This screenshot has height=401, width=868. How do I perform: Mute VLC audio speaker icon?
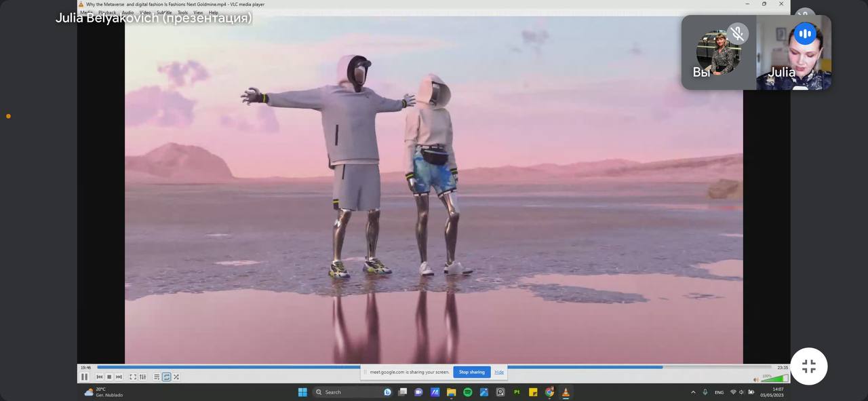(x=756, y=379)
